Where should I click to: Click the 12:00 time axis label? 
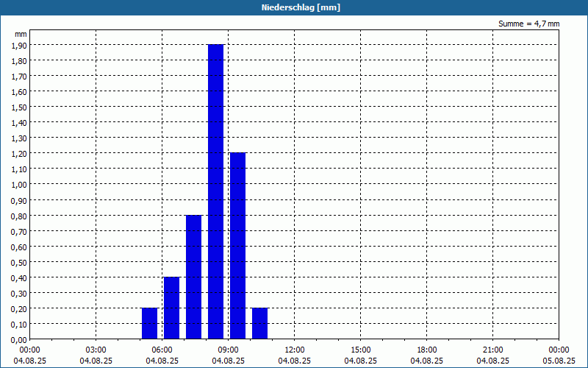tap(295, 350)
